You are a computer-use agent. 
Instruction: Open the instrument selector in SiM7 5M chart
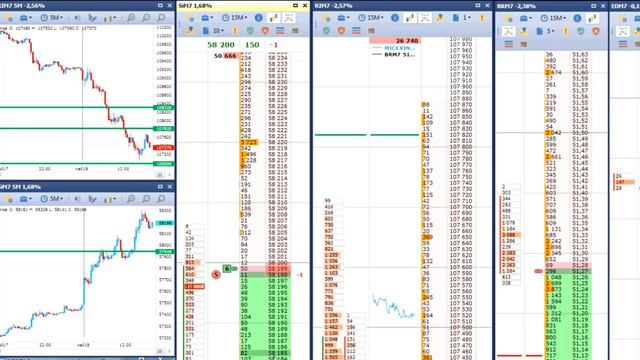click(9, 199)
